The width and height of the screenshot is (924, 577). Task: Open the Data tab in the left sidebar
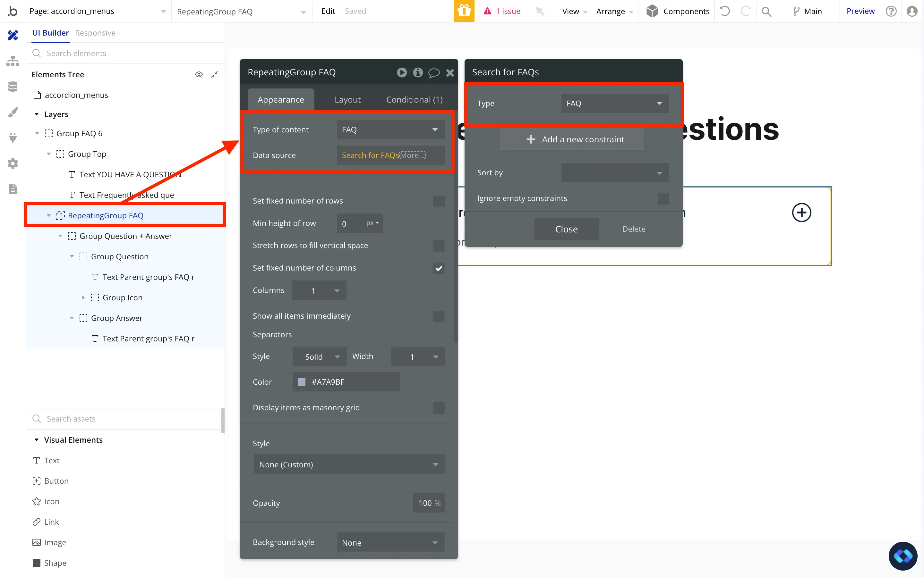click(13, 87)
